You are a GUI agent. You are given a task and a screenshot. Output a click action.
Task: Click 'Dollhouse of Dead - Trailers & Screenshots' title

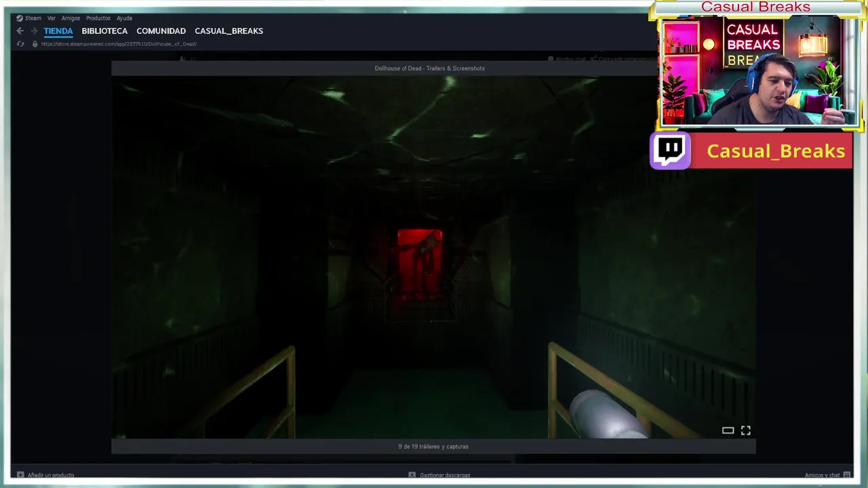pyautogui.click(x=430, y=68)
